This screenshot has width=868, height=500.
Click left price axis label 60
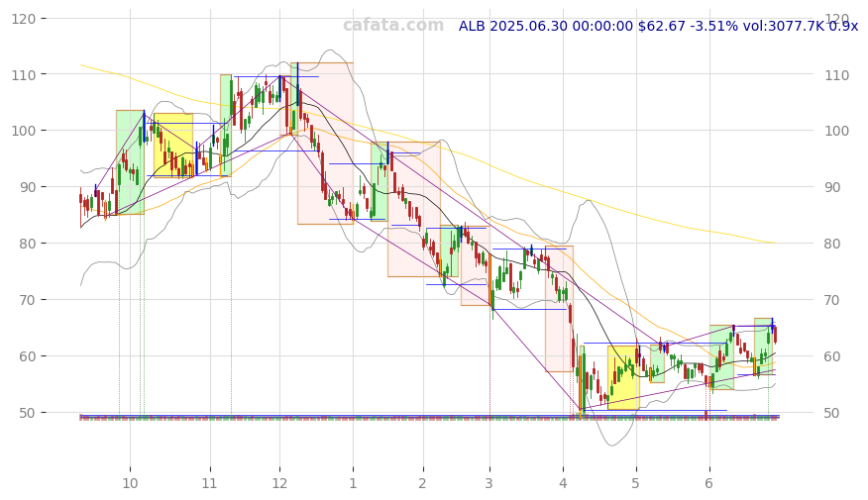pos(27,356)
